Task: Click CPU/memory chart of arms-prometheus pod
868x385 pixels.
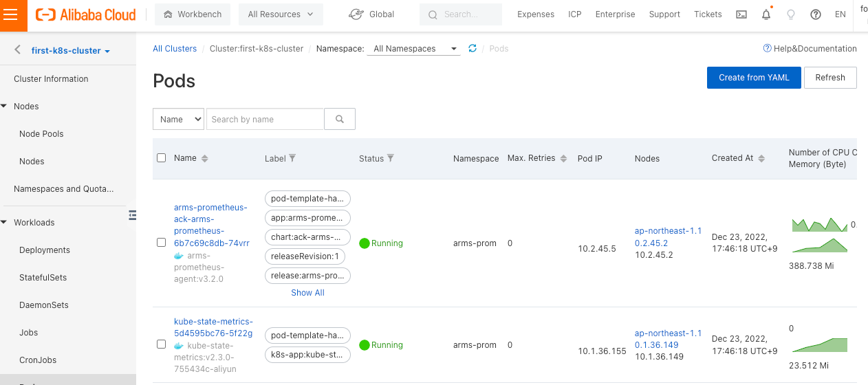Action: point(820,235)
